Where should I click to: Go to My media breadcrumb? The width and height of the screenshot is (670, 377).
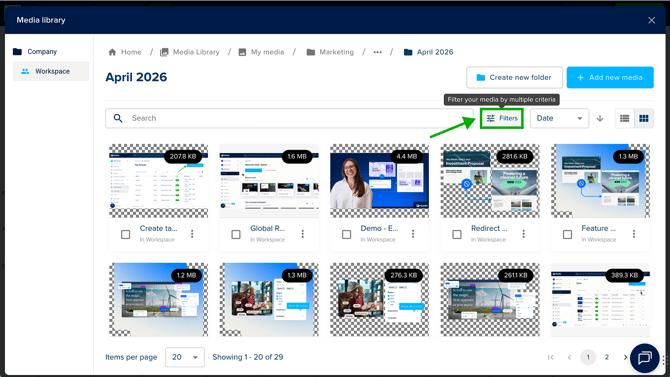(x=261, y=52)
